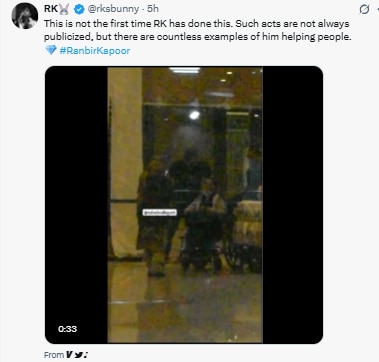
Task: Open the Grok explain-post icon
Action: [364, 10]
